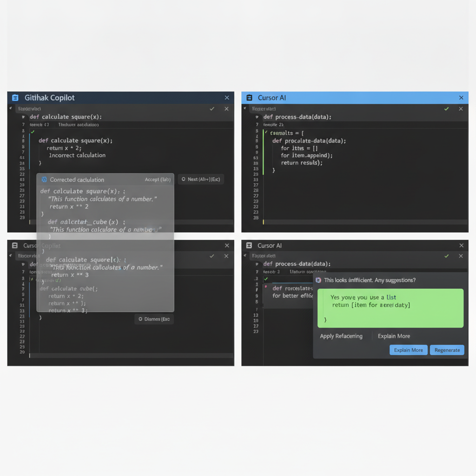Image resolution: width=476 pixels, height=476 pixels.
Task: Click the Gitthak Copilot panel title icon
Action: [x=15, y=98]
